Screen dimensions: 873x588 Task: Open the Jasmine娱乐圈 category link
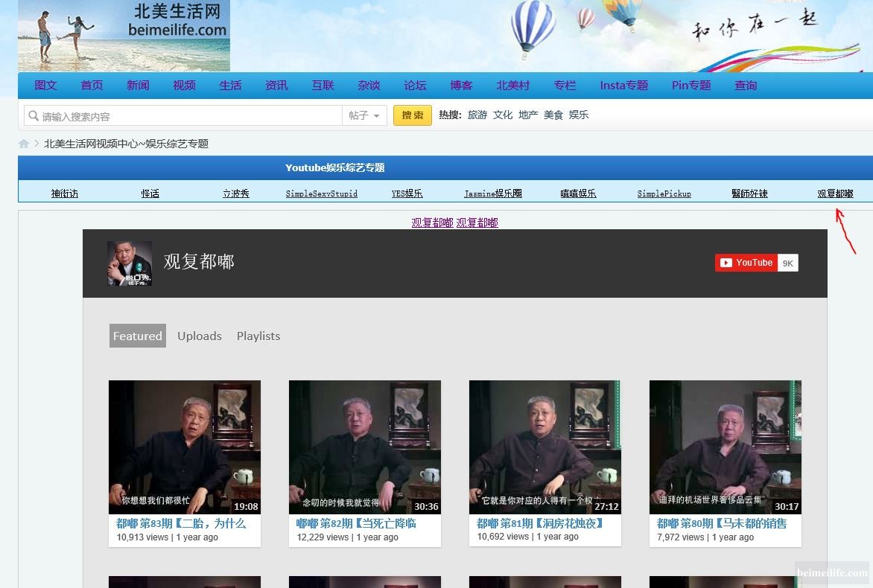493,194
